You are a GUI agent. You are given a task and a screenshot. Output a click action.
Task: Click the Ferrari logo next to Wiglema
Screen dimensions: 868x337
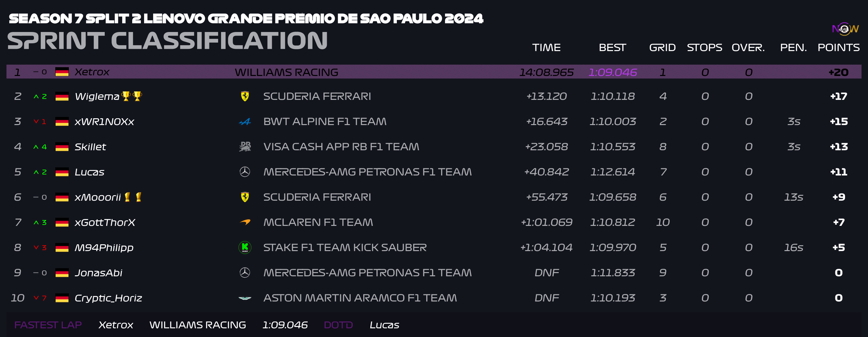pos(245,96)
